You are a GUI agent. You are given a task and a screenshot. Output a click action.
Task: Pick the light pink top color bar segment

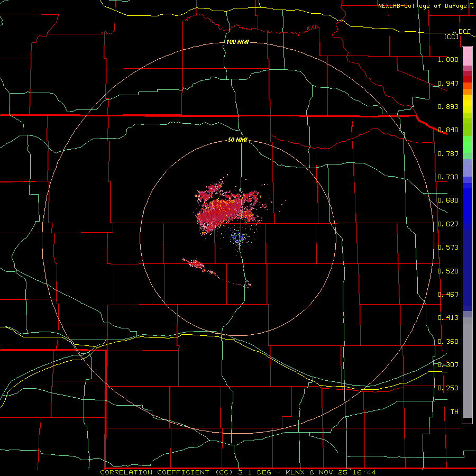(467, 57)
